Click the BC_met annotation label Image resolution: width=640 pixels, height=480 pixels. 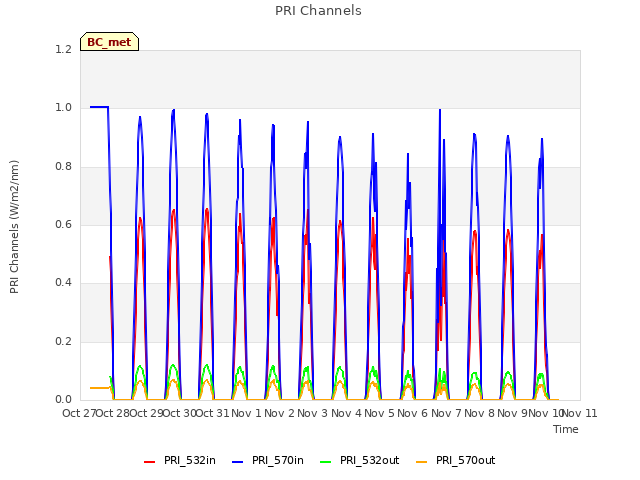109,42
